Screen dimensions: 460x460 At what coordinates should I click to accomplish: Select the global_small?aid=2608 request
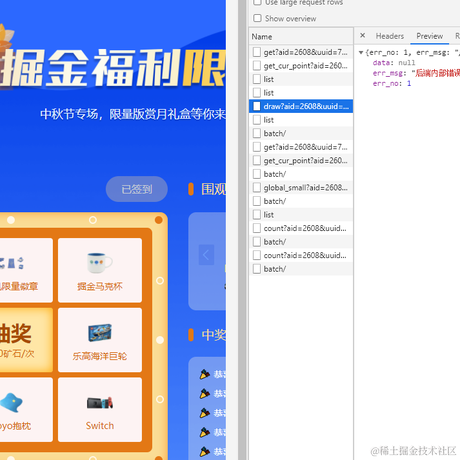click(301, 188)
